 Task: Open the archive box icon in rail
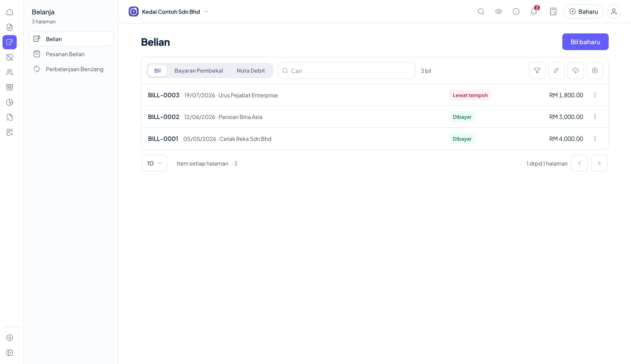click(x=10, y=87)
